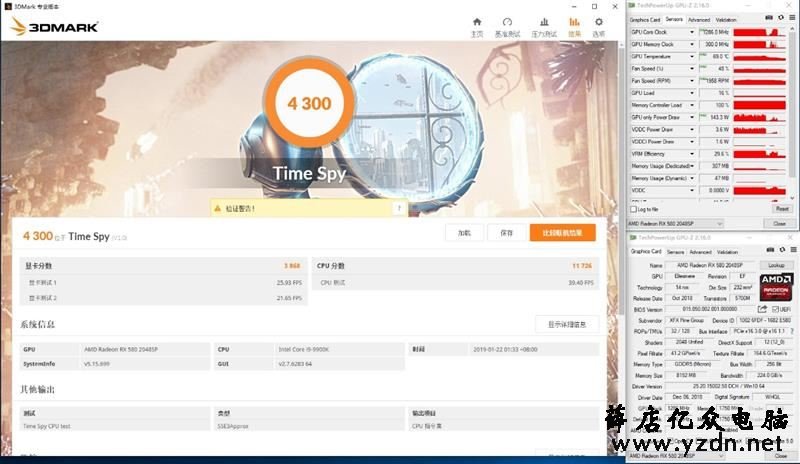
Task: Click the 加载 (Load) button
Action: [x=464, y=233]
